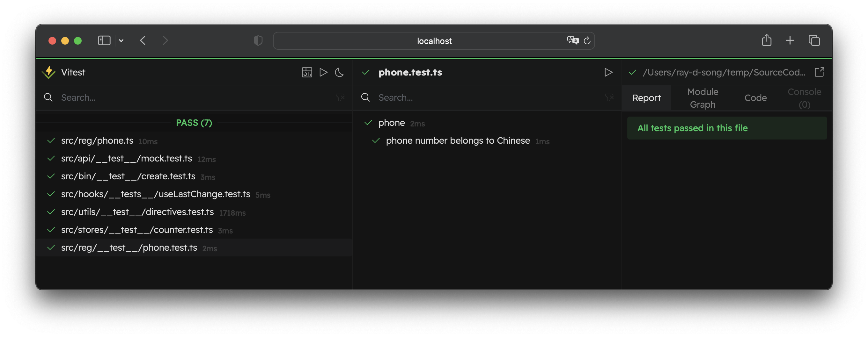This screenshot has height=337, width=868.
Task: Click checkmark icon for src/reg/phone.ts
Action: pos(51,141)
